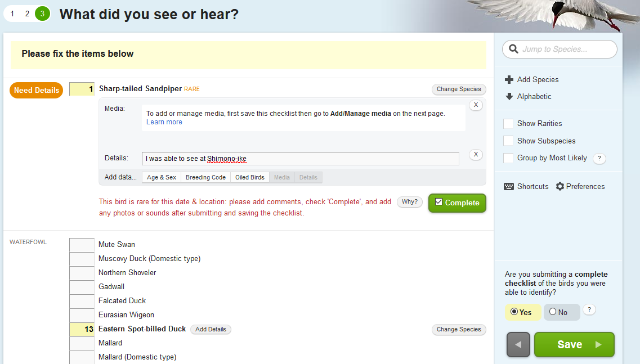The width and height of the screenshot is (640, 364).
Task: Click the Add Species plus icon
Action: tap(509, 79)
